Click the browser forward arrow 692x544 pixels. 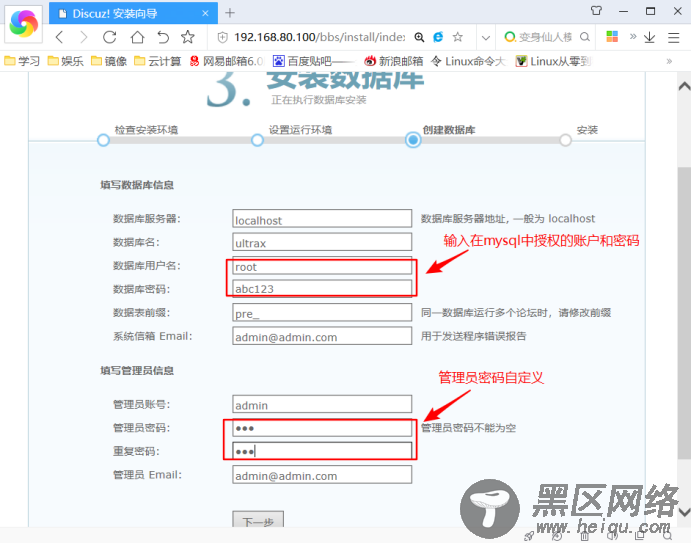(84, 37)
